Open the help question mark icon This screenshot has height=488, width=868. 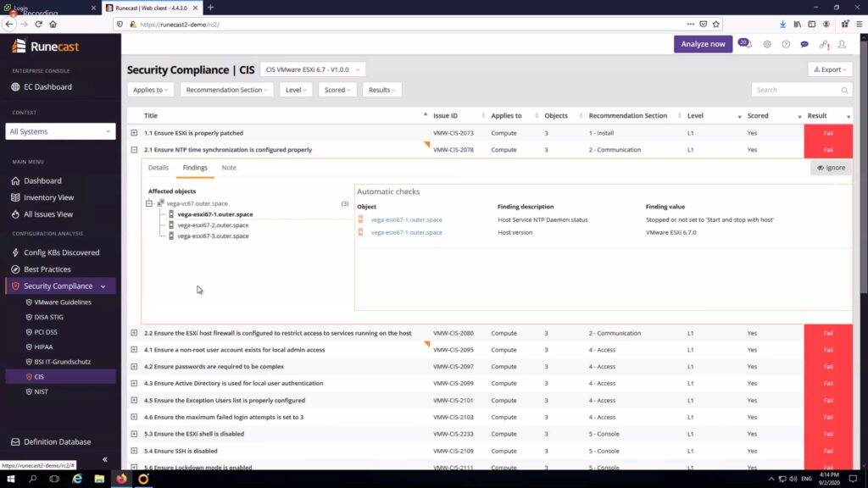786,44
